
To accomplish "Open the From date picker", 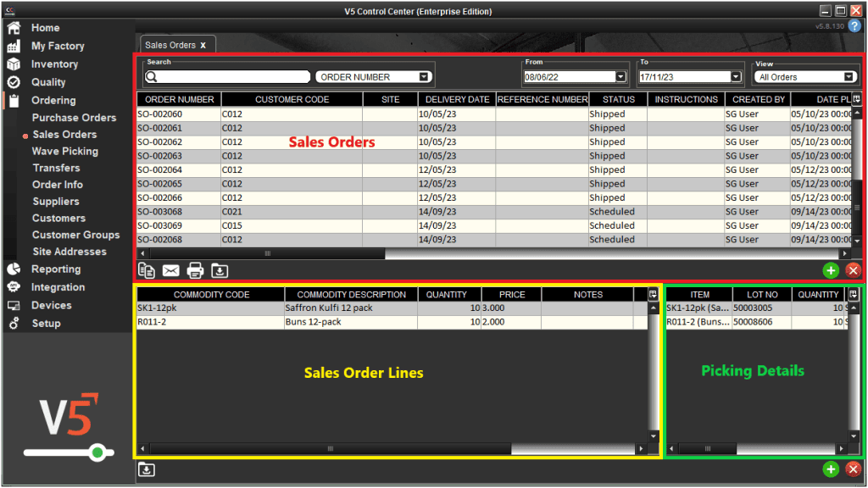I will click(x=620, y=75).
